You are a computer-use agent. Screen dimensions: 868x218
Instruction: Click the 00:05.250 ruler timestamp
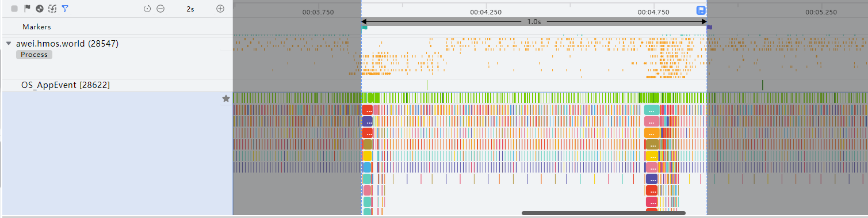point(821,12)
